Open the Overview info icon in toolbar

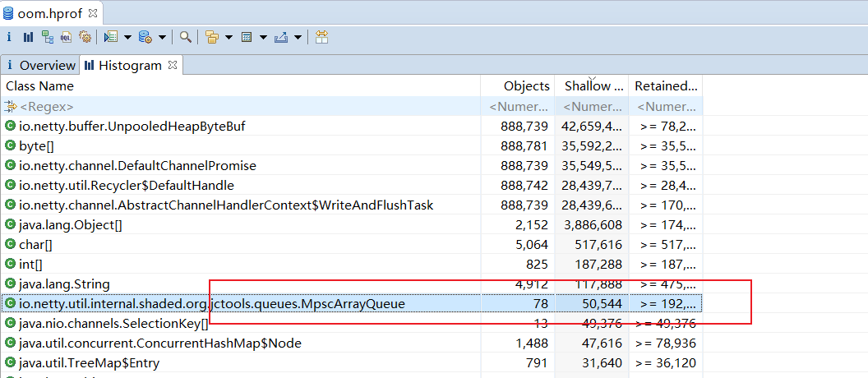(9, 37)
